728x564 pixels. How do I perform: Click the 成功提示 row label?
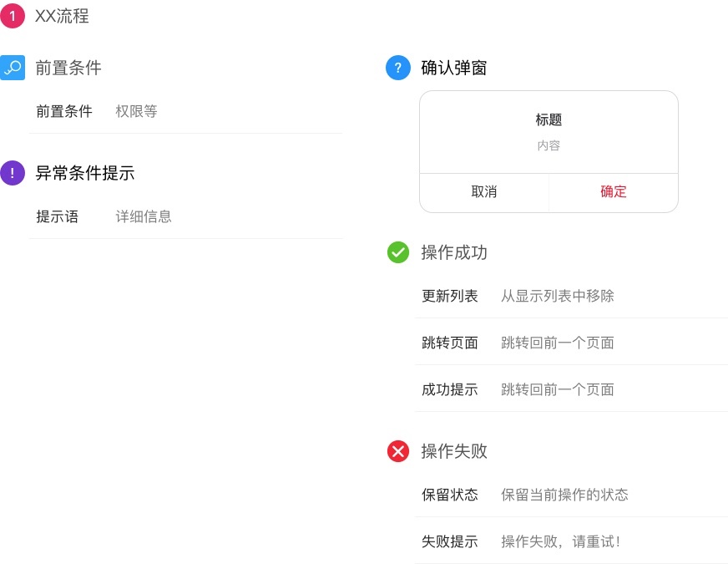click(x=450, y=389)
